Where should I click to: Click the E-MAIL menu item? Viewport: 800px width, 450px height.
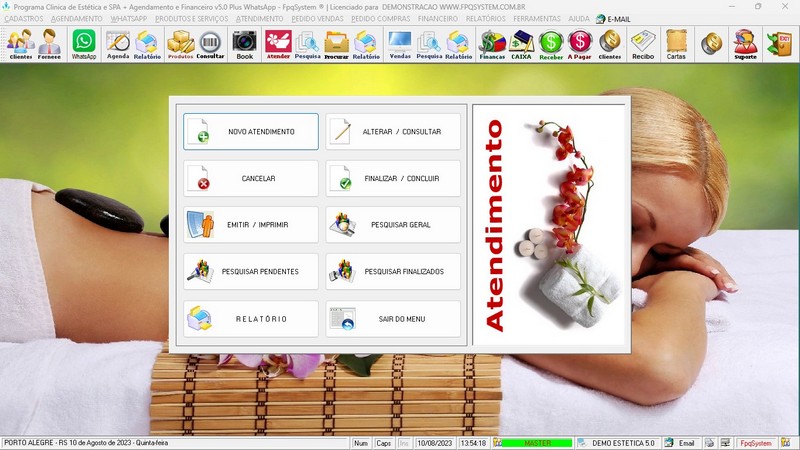tap(614, 19)
